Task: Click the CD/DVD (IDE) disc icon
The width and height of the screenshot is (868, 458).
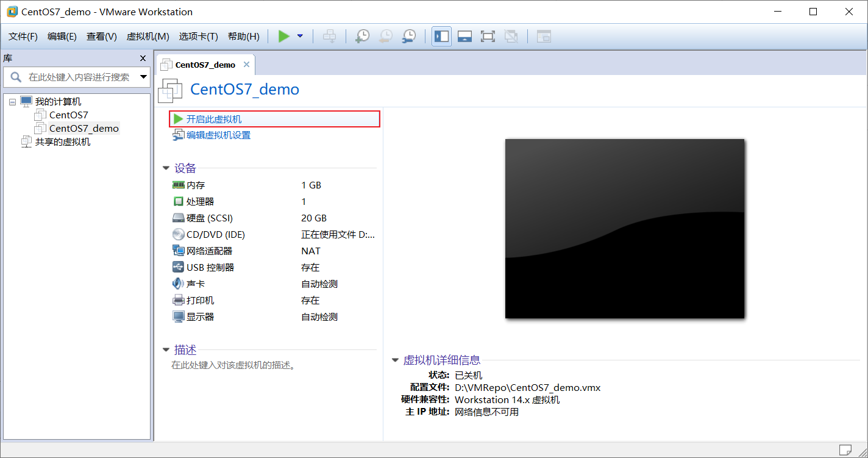Action: point(179,234)
